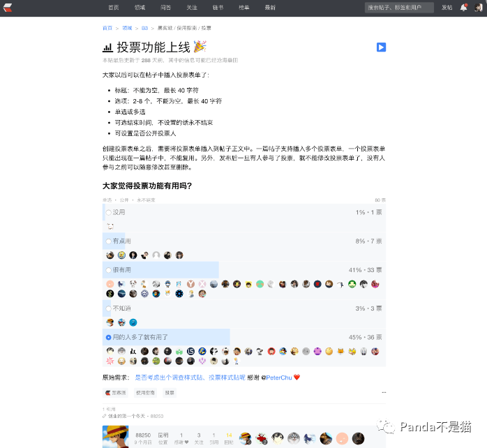The image size is (487, 448).
Task: Open the large straw-hat author avatar
Action: click(x=116, y=437)
